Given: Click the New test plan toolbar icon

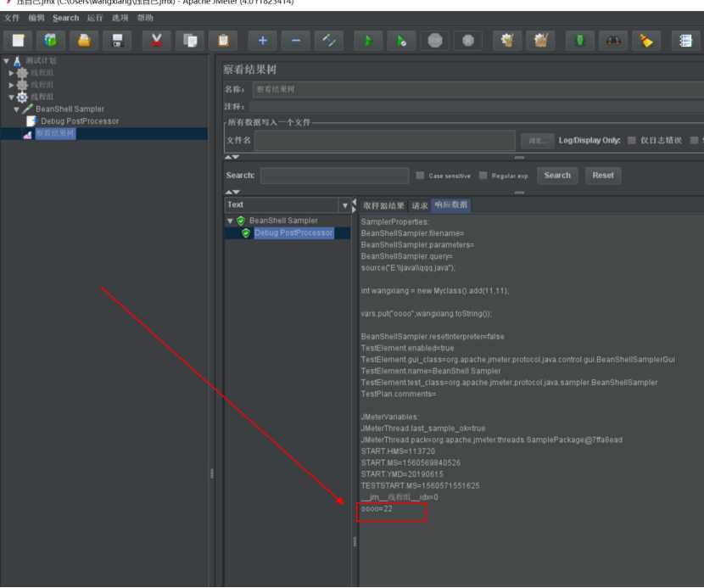Looking at the screenshot, I should point(18,41).
